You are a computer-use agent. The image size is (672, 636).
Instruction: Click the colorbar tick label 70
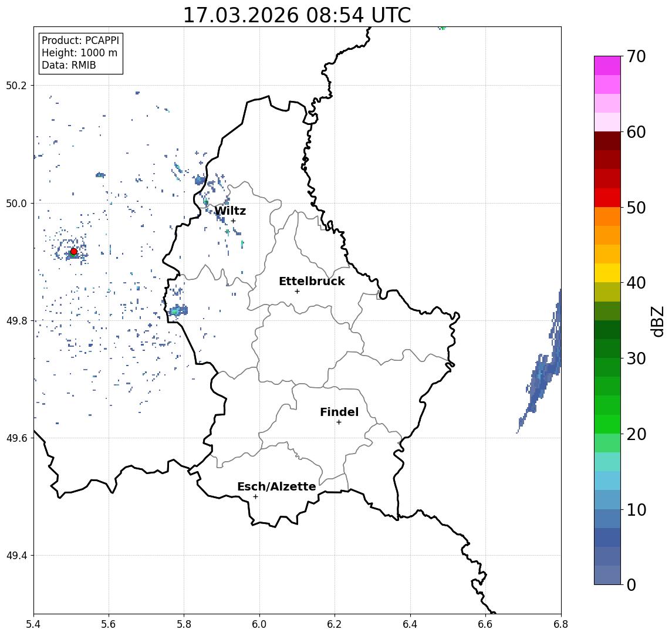(x=636, y=56)
